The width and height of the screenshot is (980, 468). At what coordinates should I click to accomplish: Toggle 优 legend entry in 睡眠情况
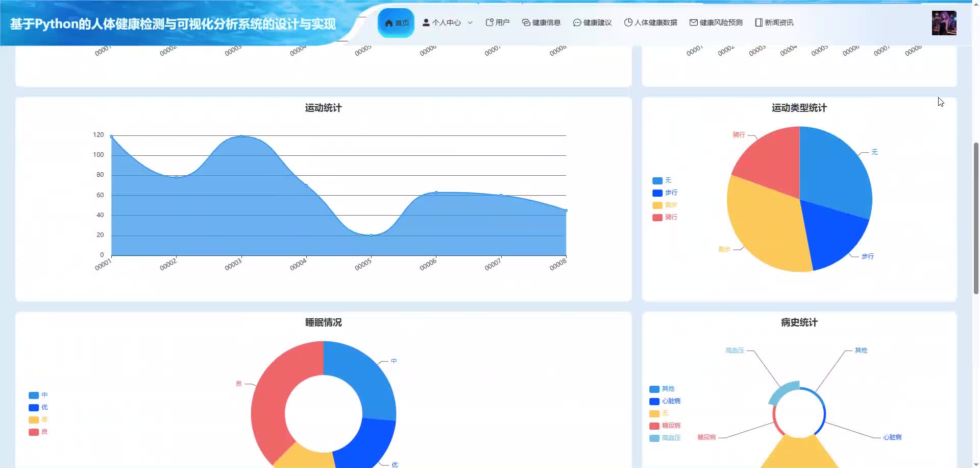point(38,407)
